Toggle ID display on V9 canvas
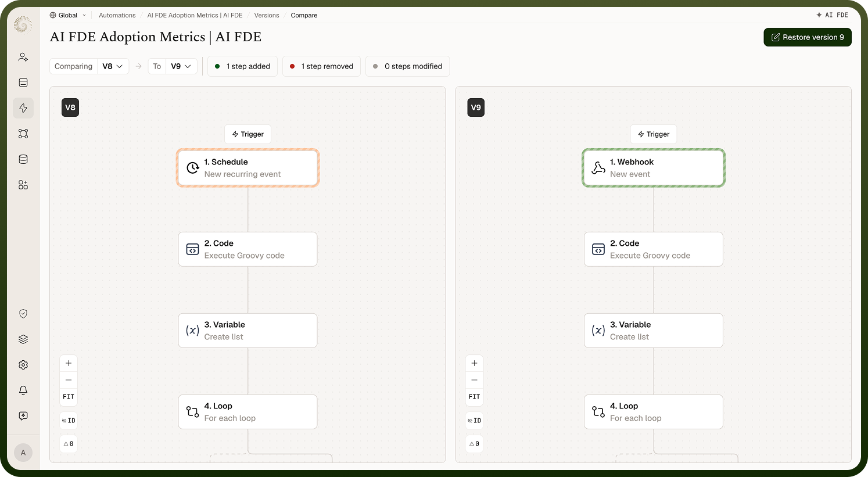The image size is (868, 477). point(474,421)
